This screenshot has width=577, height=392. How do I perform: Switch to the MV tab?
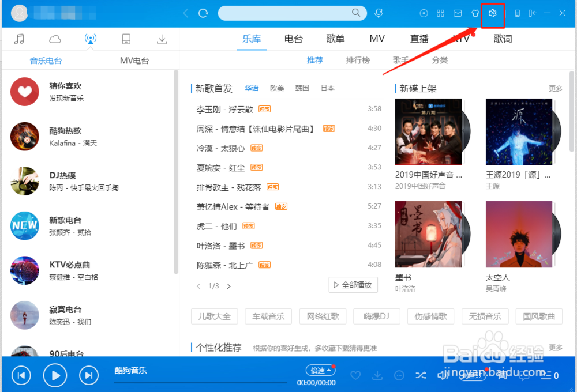(x=377, y=39)
